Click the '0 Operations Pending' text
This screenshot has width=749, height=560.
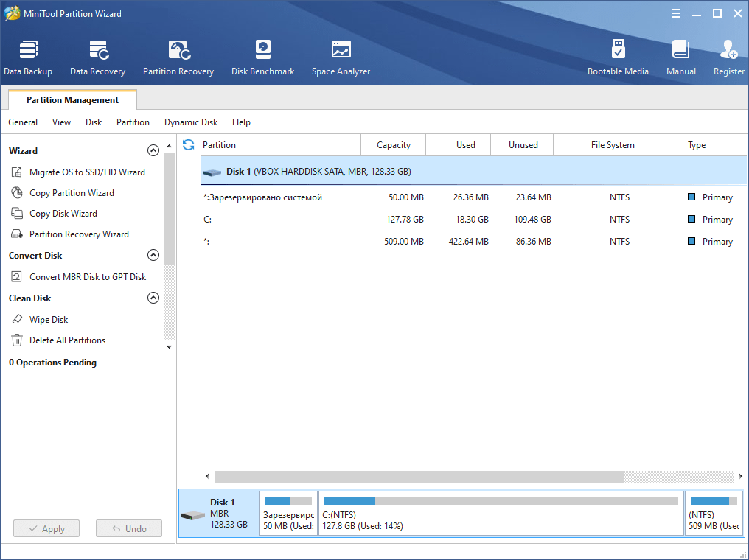pos(52,363)
